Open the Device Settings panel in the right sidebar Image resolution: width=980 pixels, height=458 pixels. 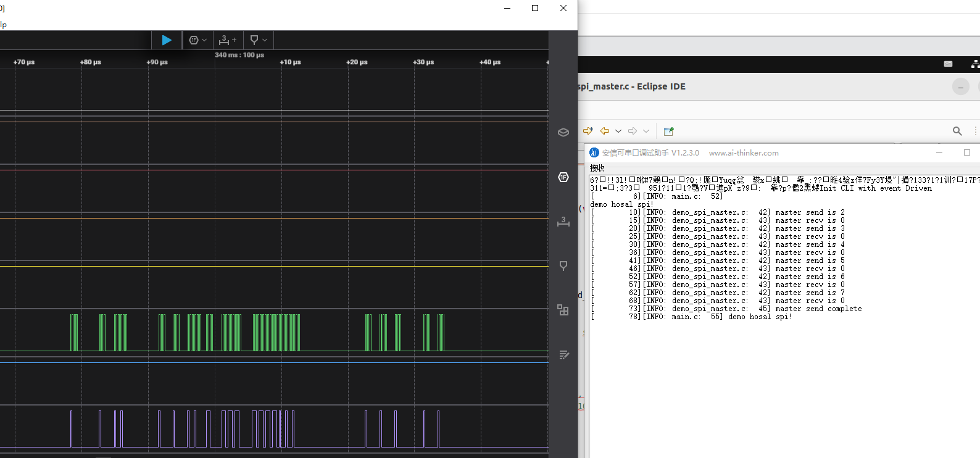(563, 133)
